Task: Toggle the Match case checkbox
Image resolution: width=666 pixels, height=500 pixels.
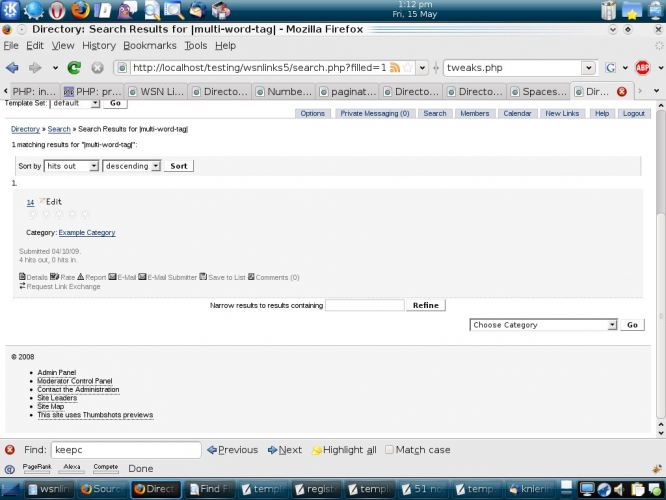Action: (390, 450)
